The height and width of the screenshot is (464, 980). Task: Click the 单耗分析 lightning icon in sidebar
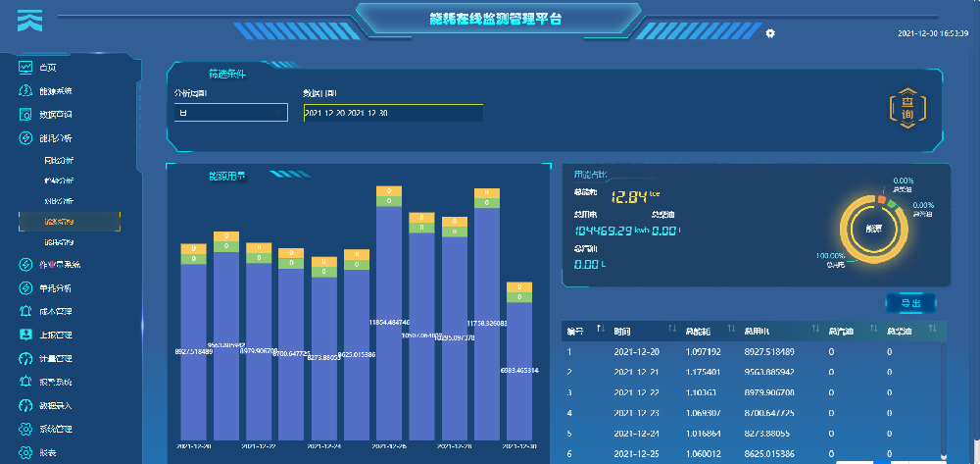click(x=25, y=288)
